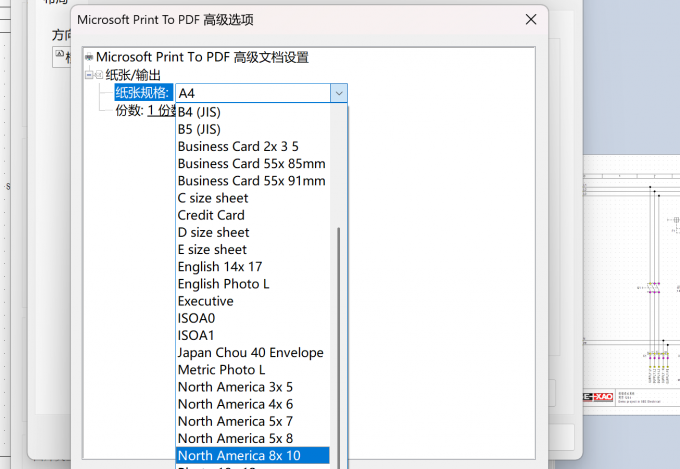Image resolution: width=680 pixels, height=469 pixels.
Task: Click the paper size list scrollbar thumb
Action: 339,347
